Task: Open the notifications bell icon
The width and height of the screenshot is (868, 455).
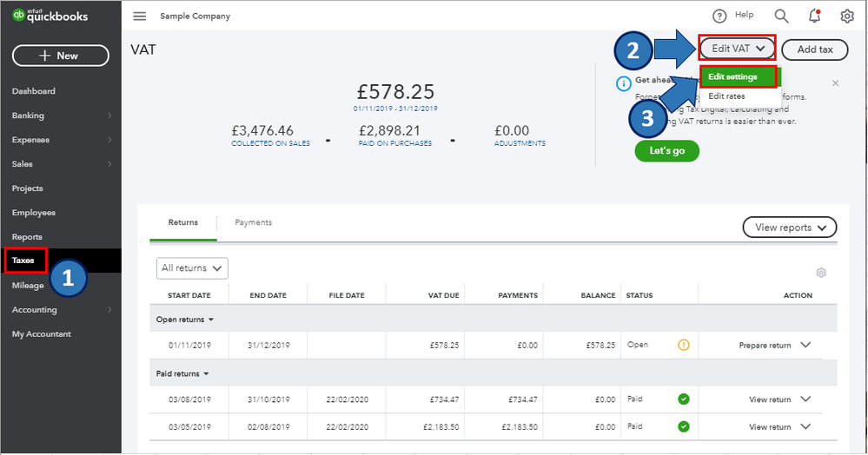Action: click(814, 16)
